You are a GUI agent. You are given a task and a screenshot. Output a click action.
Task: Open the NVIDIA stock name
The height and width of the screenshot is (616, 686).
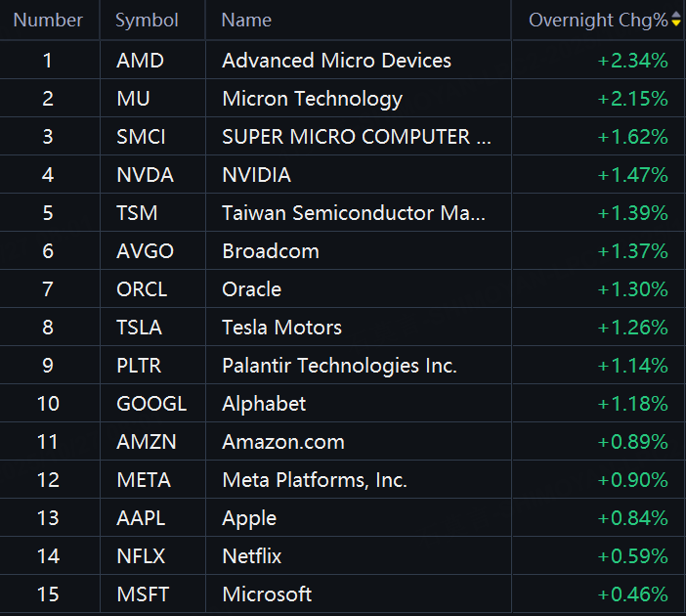point(256,175)
